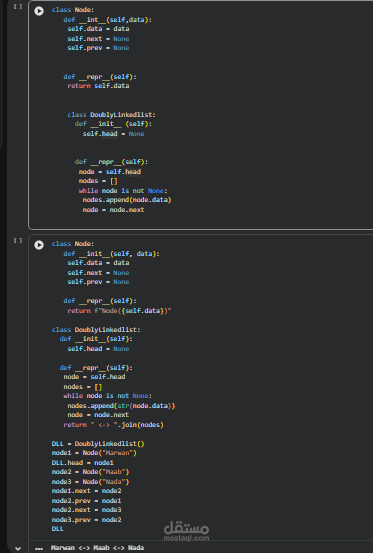The width and height of the screenshot is (373, 553).
Task: Click the line return self.data
Action: tap(98, 86)
